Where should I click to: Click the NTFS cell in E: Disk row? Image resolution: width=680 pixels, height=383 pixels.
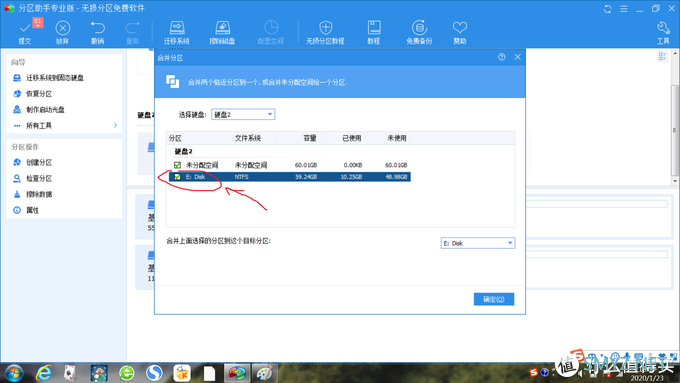pyautogui.click(x=242, y=177)
